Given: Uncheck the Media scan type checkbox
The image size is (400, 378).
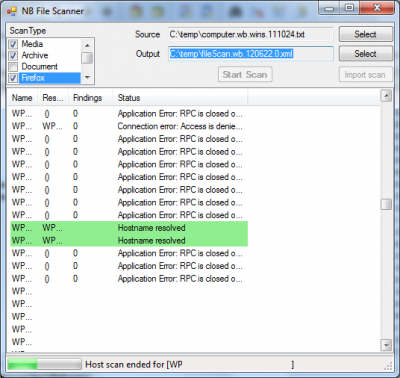Looking at the screenshot, I should tap(13, 44).
